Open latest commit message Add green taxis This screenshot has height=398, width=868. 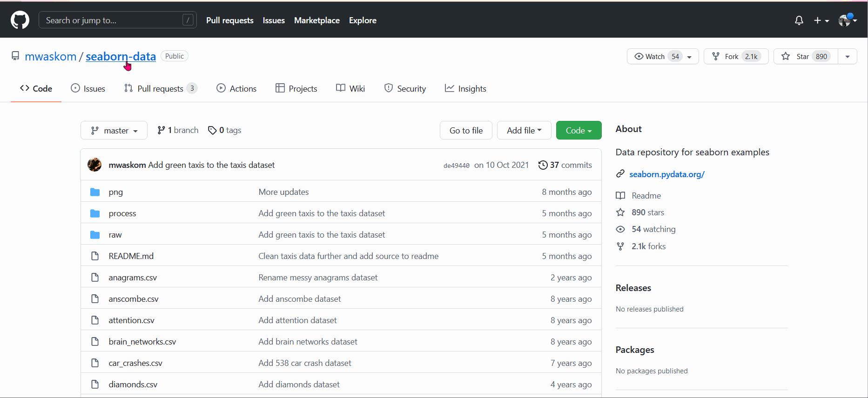211,165
